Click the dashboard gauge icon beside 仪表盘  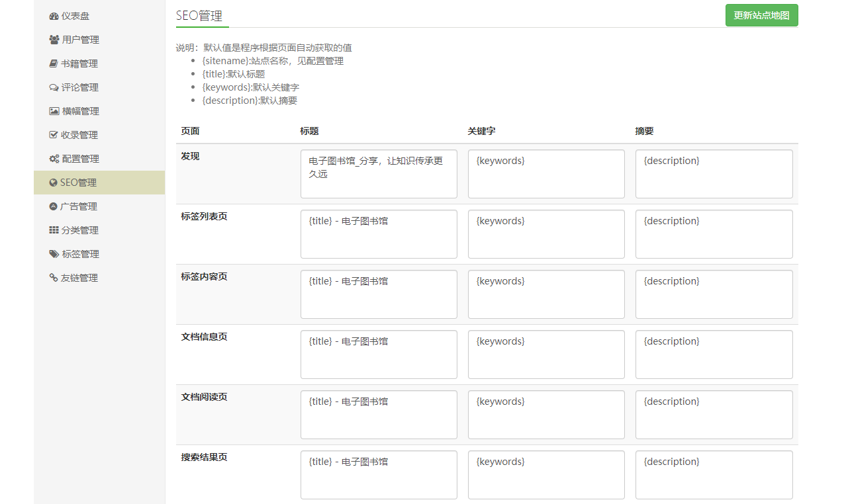click(54, 16)
